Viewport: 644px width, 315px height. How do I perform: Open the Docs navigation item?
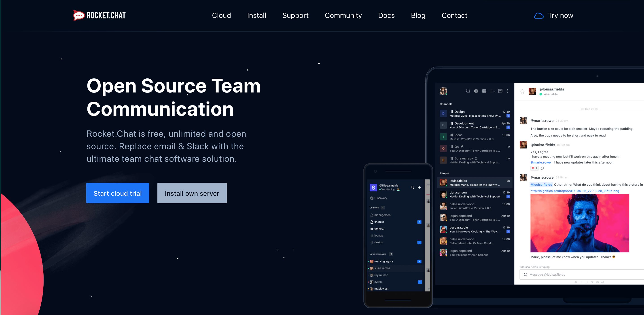tap(386, 15)
